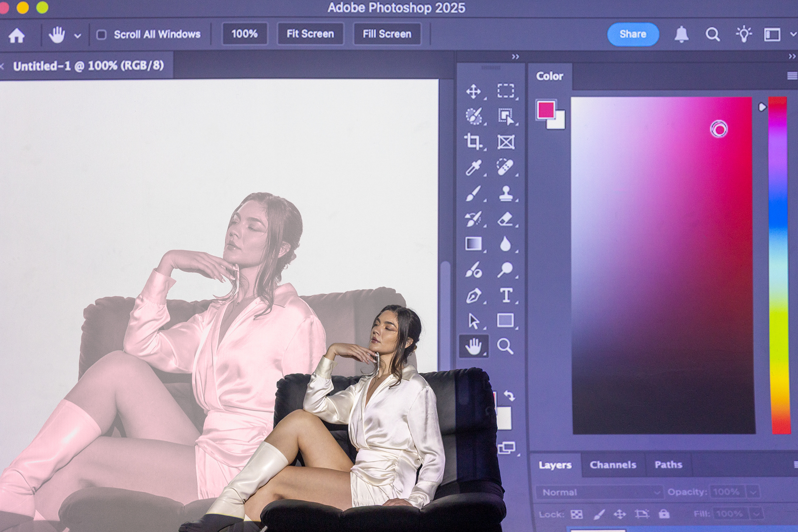Screen dimensions: 798x532
Task: Pick the Eyedropper tool
Action: [473, 167]
